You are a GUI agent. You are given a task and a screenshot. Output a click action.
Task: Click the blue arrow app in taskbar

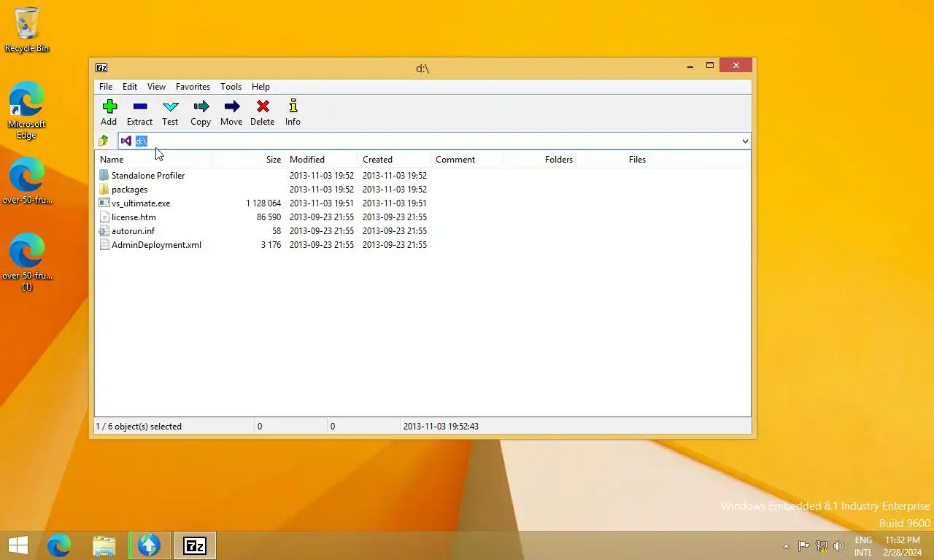point(150,545)
